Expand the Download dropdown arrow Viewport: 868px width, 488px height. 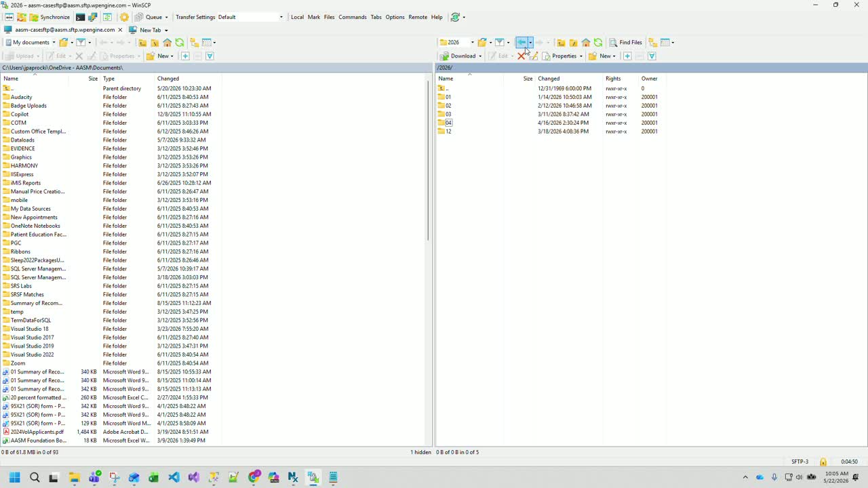[x=480, y=56]
